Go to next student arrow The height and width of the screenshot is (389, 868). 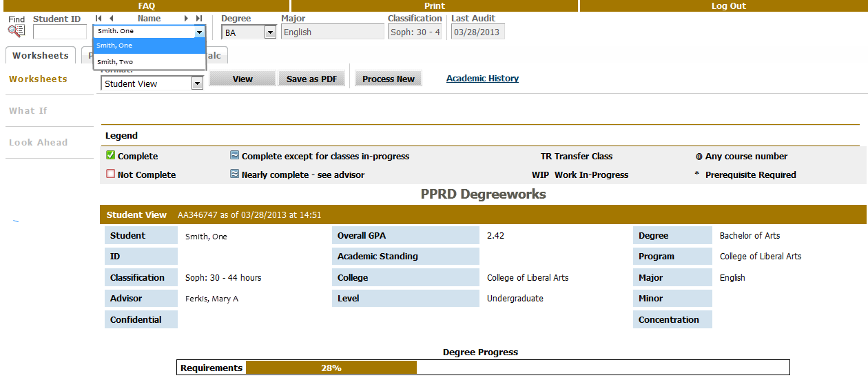tap(186, 19)
